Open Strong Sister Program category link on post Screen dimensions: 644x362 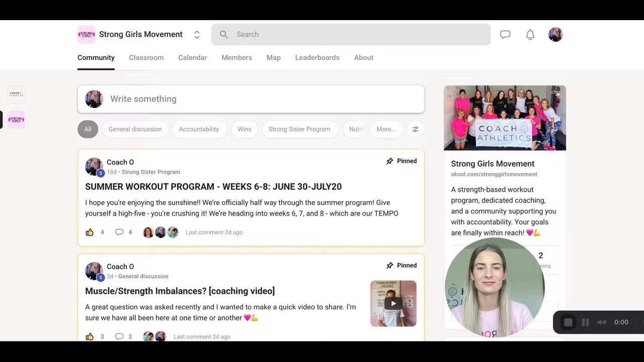[x=151, y=172]
